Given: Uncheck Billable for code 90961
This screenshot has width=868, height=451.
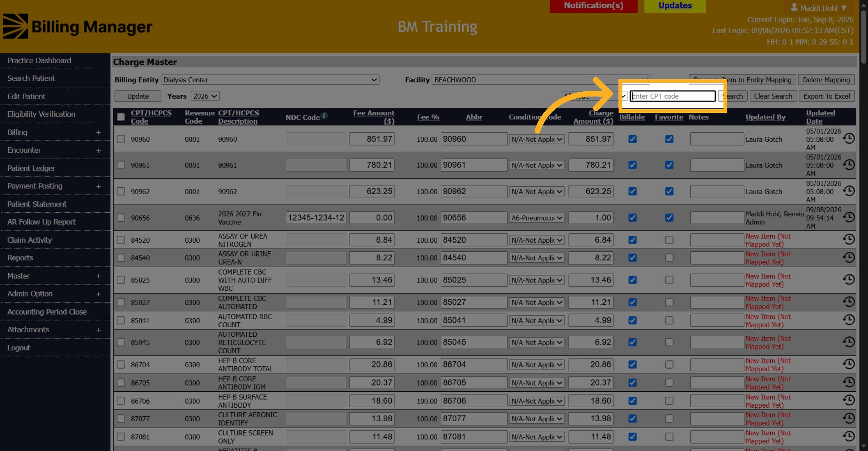Looking at the screenshot, I should pos(632,165).
